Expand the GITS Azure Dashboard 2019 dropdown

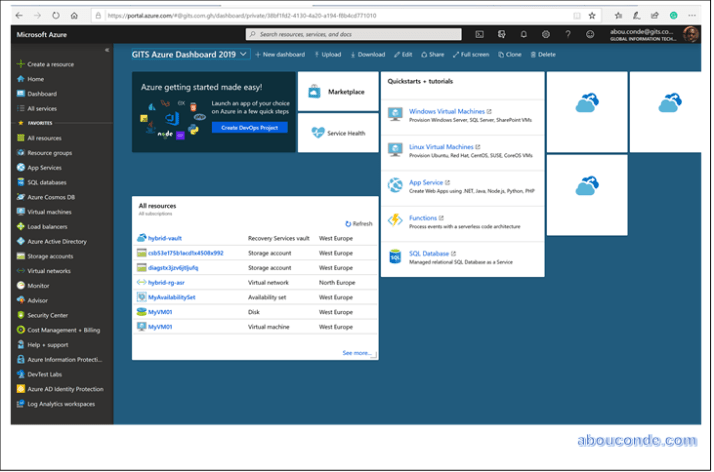(244, 54)
